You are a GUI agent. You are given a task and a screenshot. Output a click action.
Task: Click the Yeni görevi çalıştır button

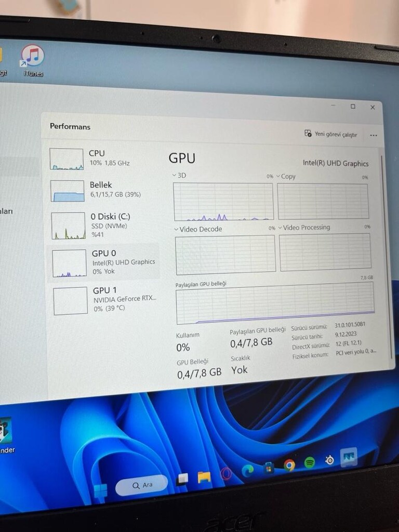(331, 134)
